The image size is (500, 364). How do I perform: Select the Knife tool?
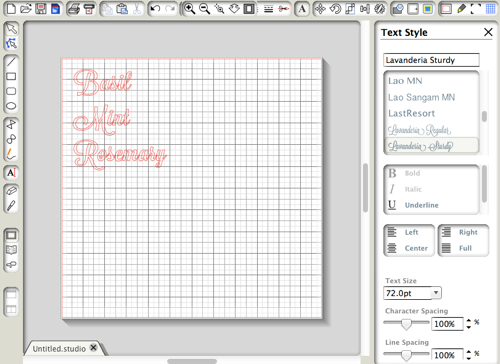coord(11,206)
